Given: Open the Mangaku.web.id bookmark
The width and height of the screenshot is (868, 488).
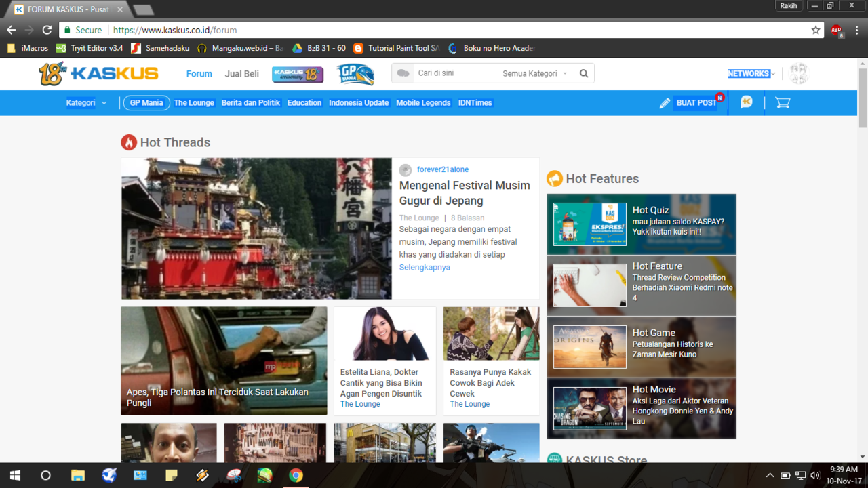Looking at the screenshot, I should point(240,48).
